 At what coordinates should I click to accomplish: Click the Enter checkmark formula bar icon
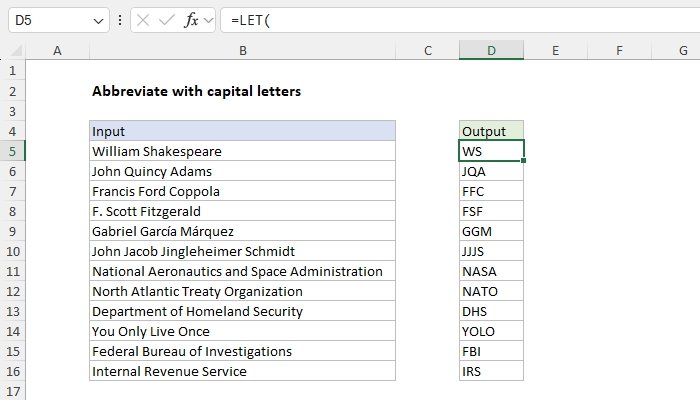coord(167,20)
